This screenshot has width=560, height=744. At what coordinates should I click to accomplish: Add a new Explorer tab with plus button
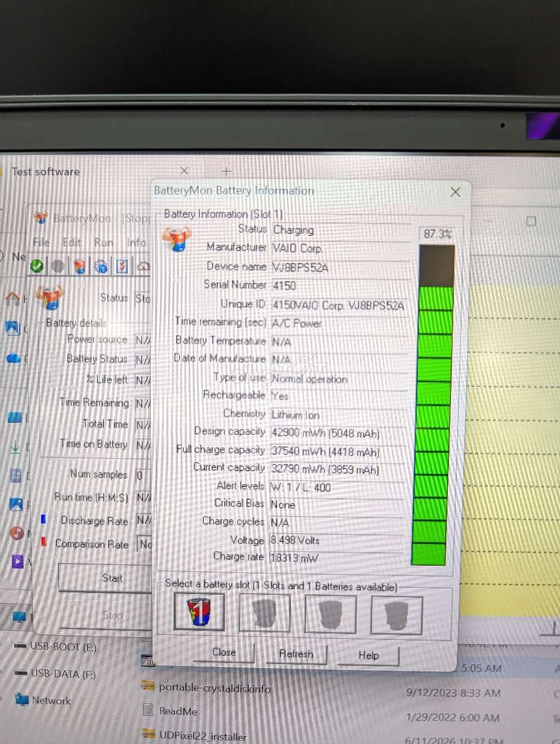coord(226,171)
